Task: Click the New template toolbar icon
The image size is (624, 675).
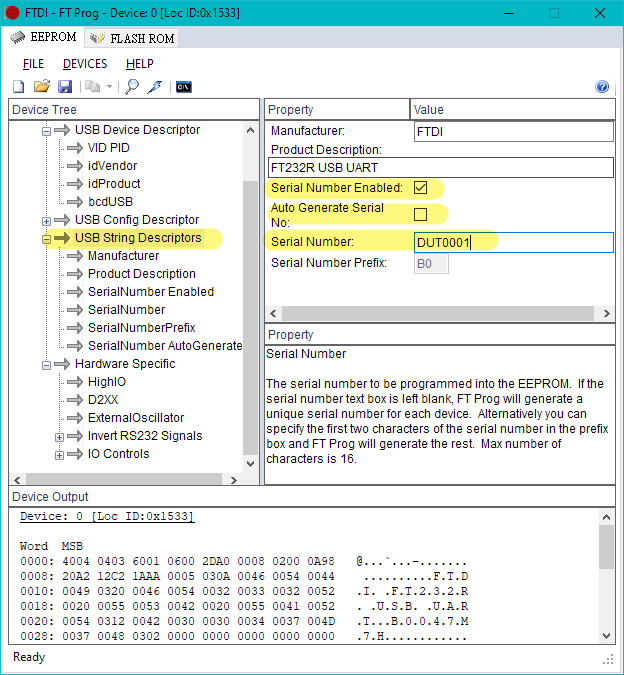Action: (x=18, y=87)
